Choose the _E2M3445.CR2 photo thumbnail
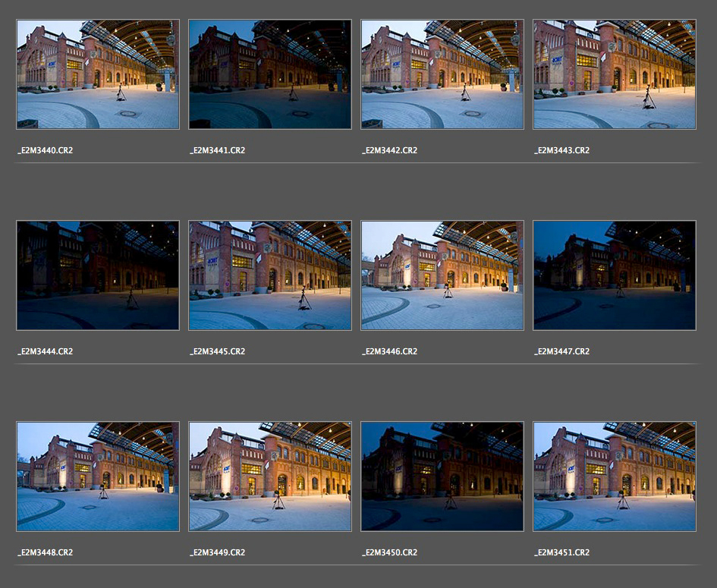Image resolution: width=717 pixels, height=588 pixels. tap(270, 275)
